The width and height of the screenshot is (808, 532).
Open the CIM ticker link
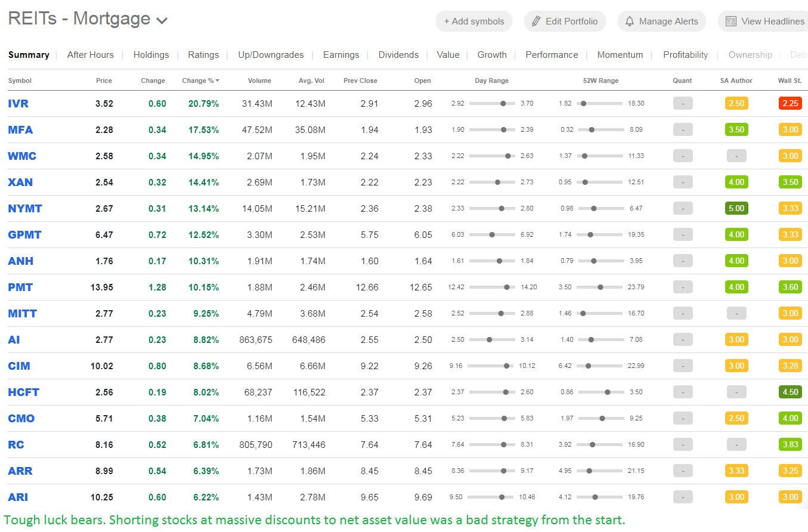19,366
